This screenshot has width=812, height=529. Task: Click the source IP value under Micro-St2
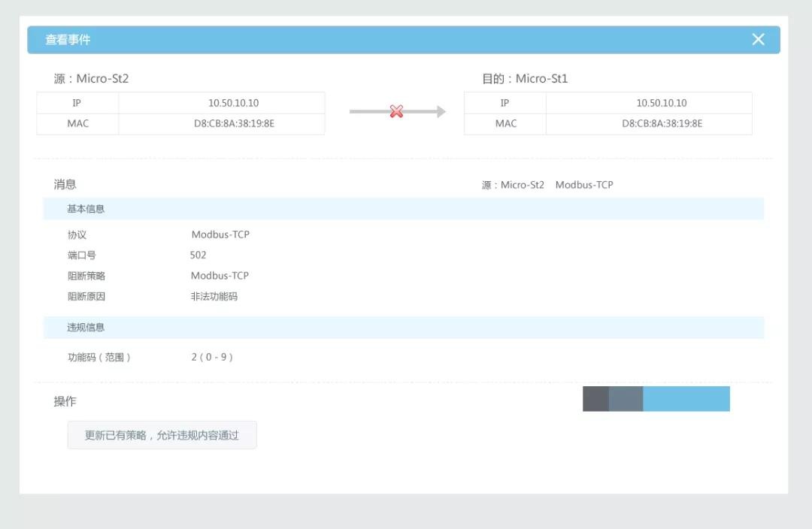point(233,103)
